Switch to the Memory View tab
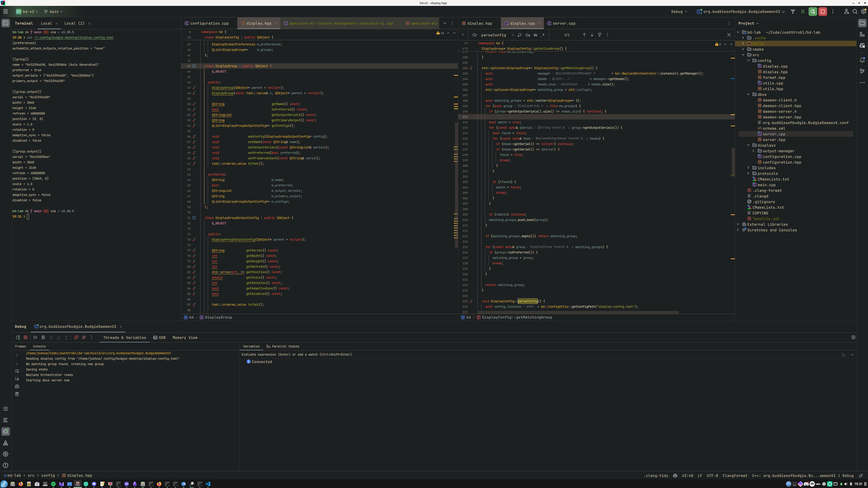The image size is (868, 488). [185, 338]
